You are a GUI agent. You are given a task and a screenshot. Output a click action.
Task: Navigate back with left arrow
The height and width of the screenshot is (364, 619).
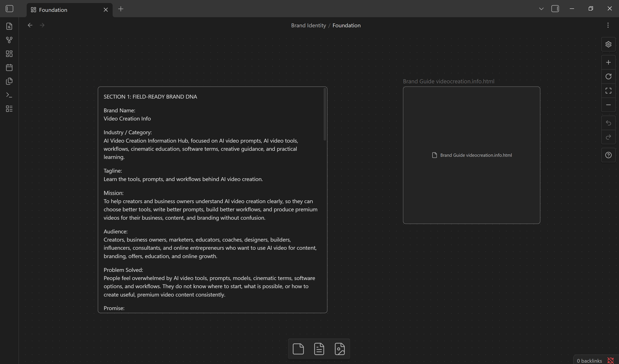point(30,25)
